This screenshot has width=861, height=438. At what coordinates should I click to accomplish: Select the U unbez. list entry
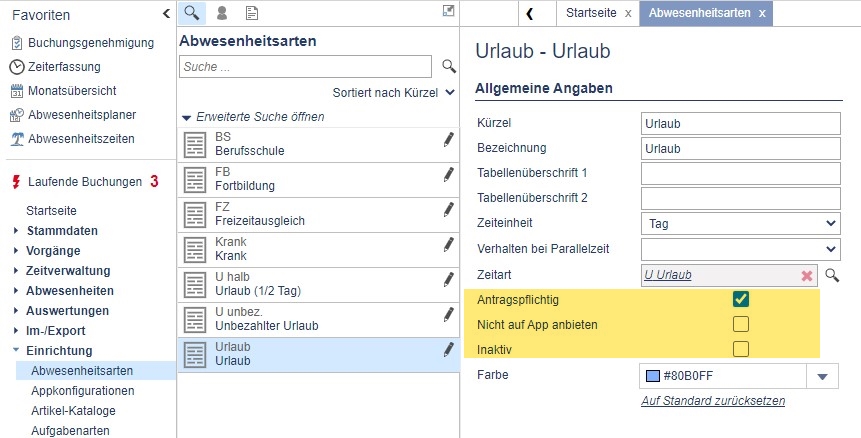point(318,320)
